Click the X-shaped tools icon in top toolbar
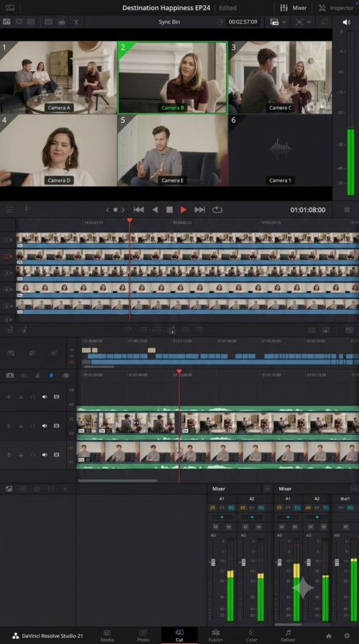The image size is (359, 644). pyautogui.click(x=76, y=22)
